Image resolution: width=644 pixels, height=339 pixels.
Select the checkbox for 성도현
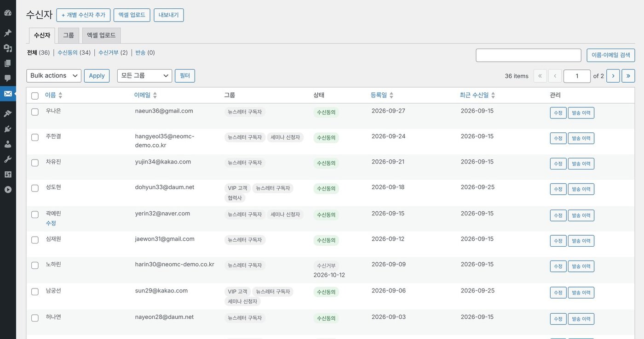[35, 188]
